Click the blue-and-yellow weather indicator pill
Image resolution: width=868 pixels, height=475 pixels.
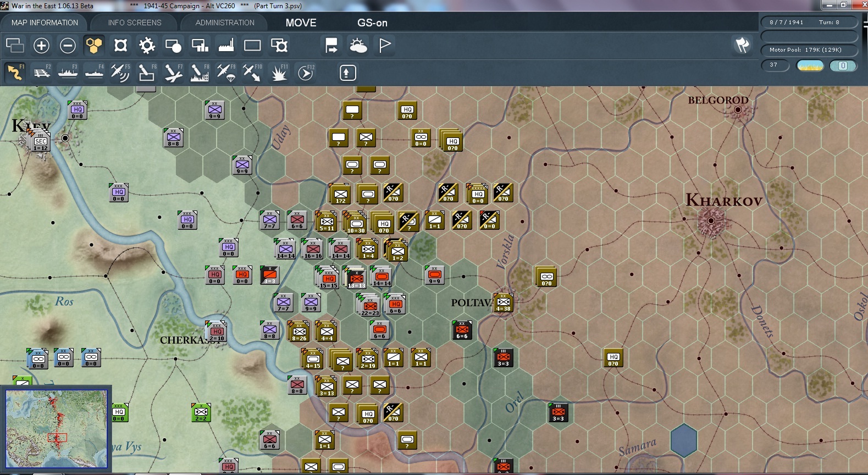coord(810,65)
